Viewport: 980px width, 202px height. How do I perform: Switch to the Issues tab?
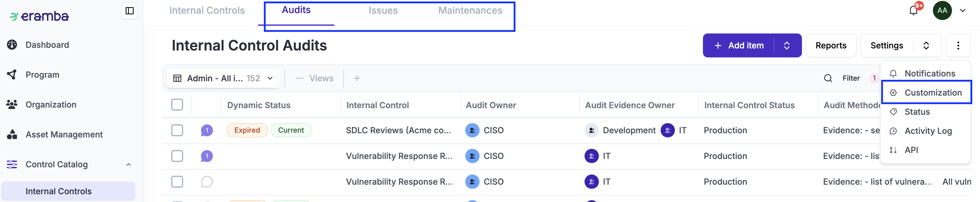(383, 11)
